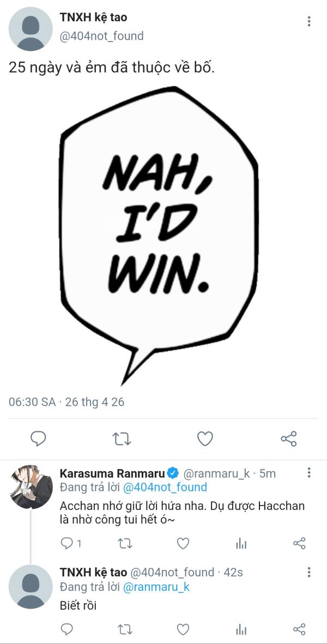Open options menu on the "Biết rồi" reply

click(309, 572)
